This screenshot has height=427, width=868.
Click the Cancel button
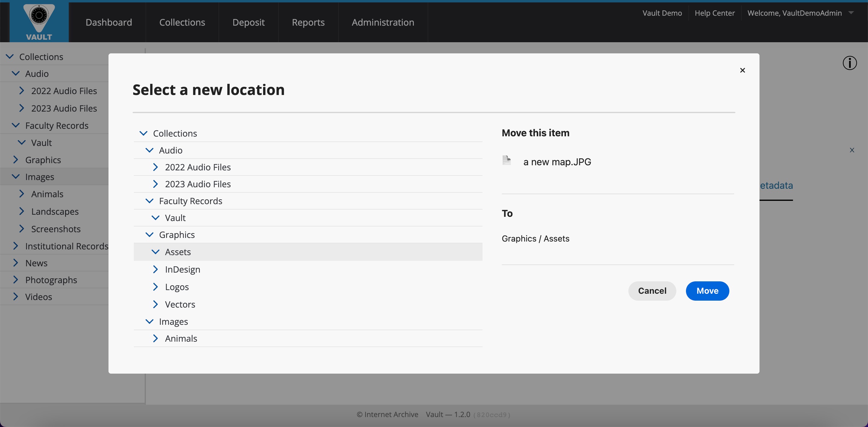[x=652, y=291]
